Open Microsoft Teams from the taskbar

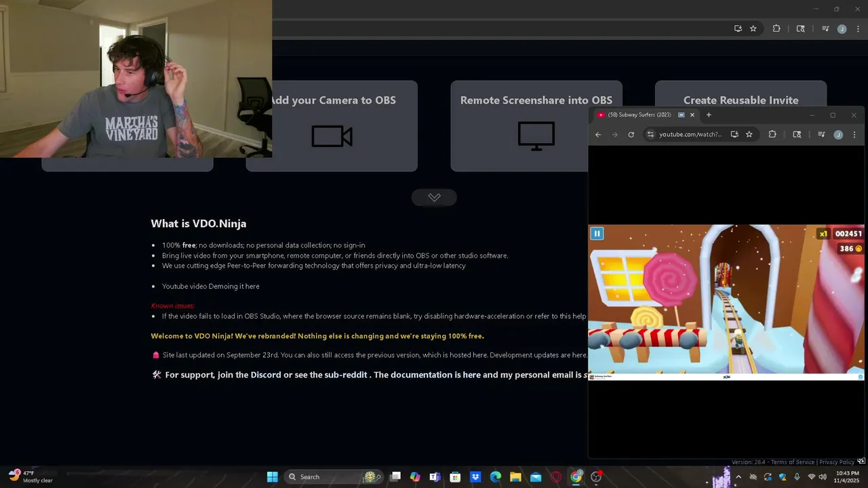[x=435, y=477]
